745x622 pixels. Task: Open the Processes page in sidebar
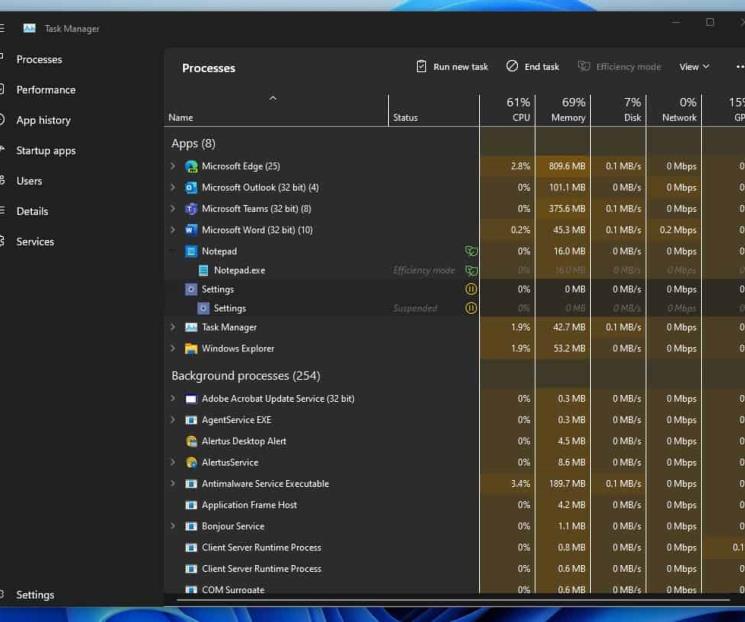39,59
